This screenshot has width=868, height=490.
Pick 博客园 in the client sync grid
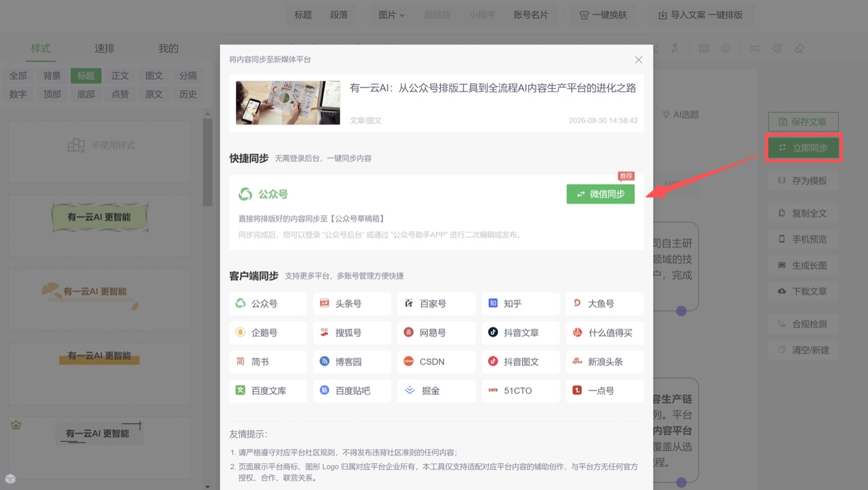(x=352, y=362)
